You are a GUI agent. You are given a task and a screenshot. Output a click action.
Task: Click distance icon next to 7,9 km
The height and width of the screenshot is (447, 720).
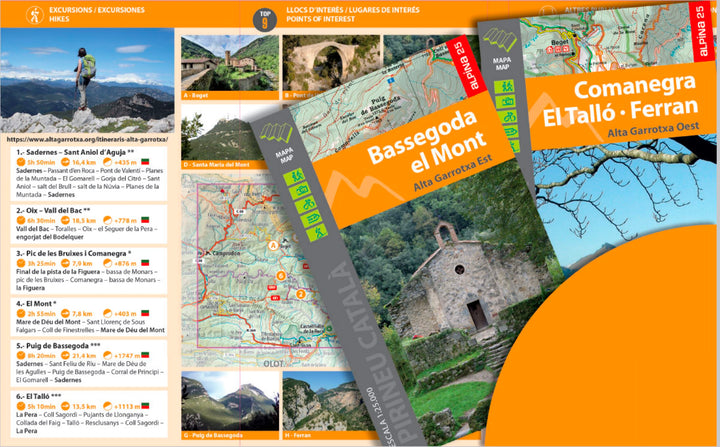[x=65, y=263]
